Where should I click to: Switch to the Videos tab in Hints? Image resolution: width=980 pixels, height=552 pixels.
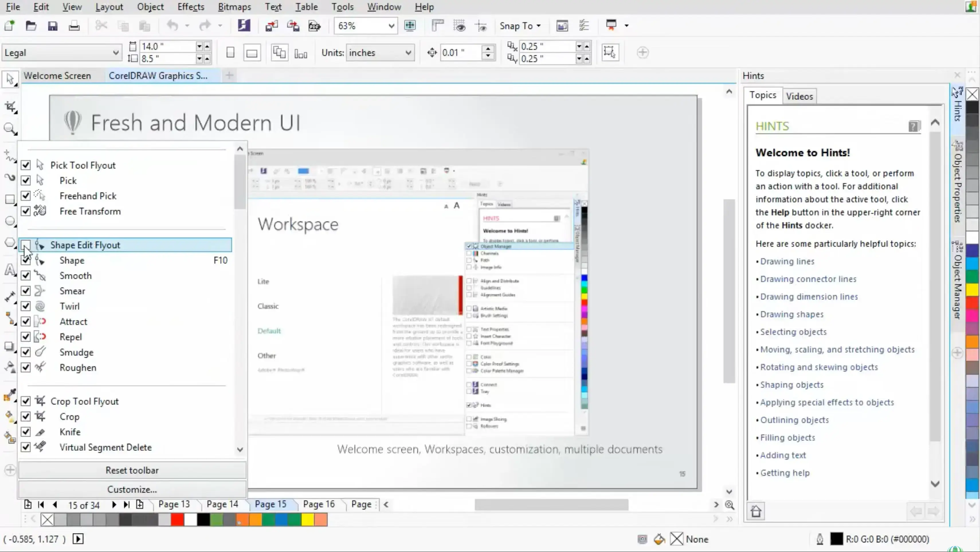pyautogui.click(x=799, y=96)
